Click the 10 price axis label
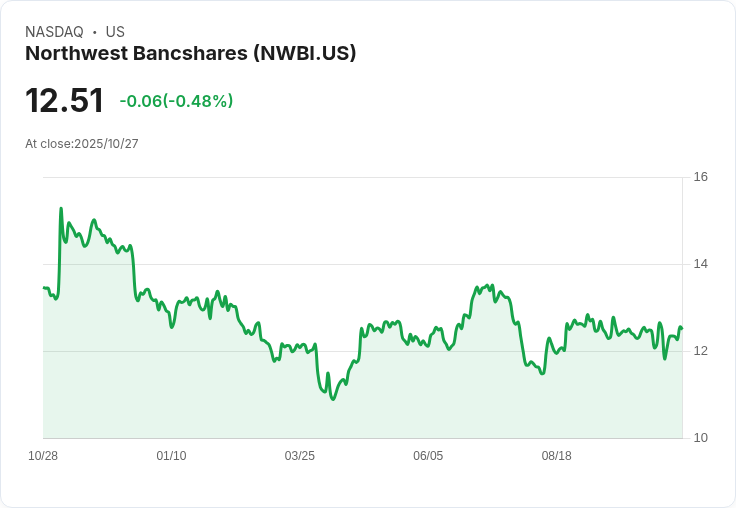Screen dimensions: 736x508 (x=701, y=438)
